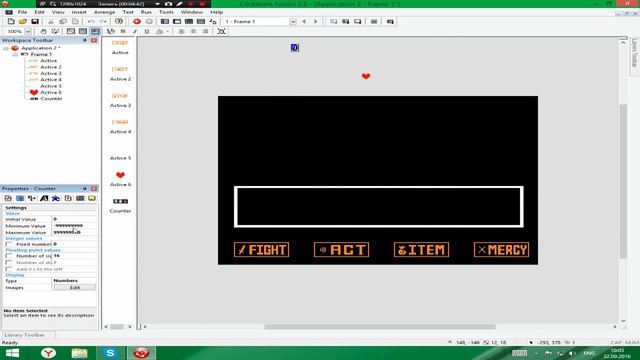Select the hand pan tool icon
This screenshot has height=360, width=640.
(x=43, y=31)
